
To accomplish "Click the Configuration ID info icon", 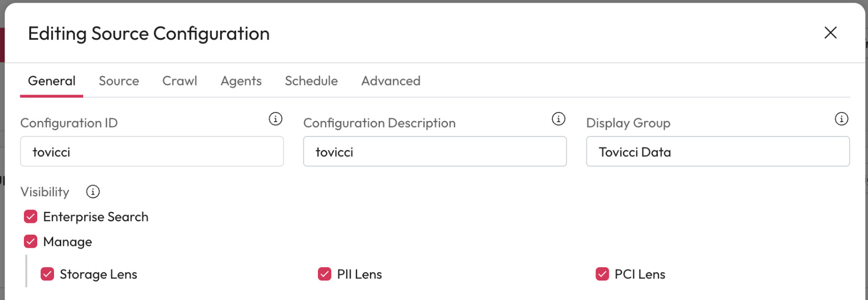I will pyautogui.click(x=276, y=119).
